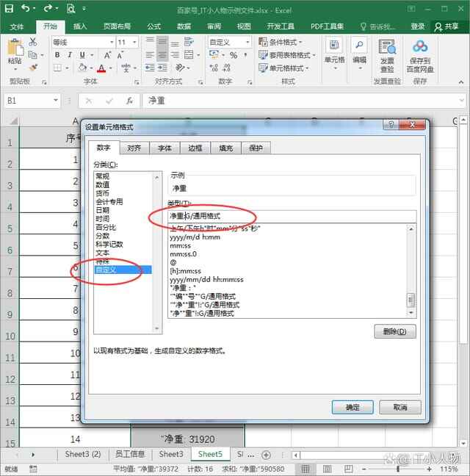
Task: Switch to the 边框 tab in dialog
Action: point(195,148)
